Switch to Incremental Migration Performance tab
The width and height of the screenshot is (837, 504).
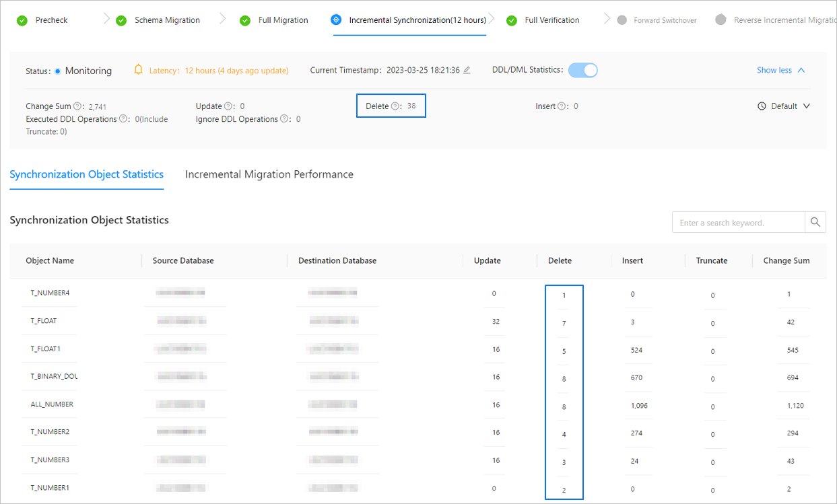pos(269,174)
